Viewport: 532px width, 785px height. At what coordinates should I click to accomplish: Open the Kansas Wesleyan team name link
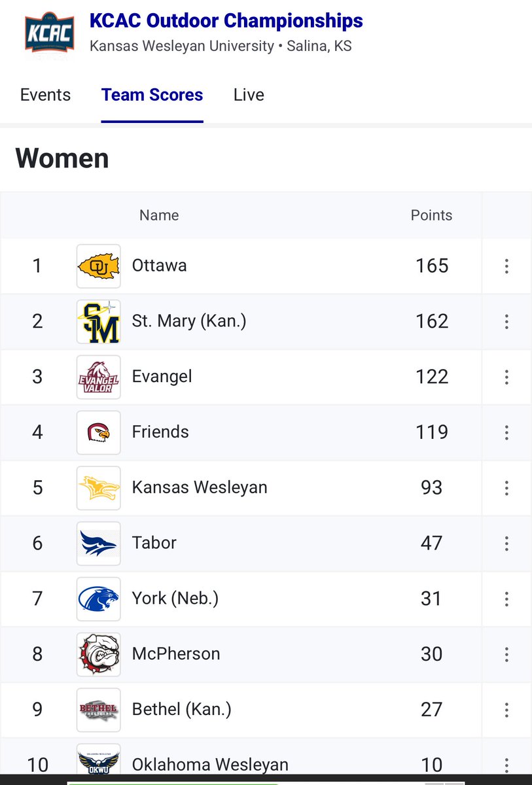pyautogui.click(x=200, y=487)
